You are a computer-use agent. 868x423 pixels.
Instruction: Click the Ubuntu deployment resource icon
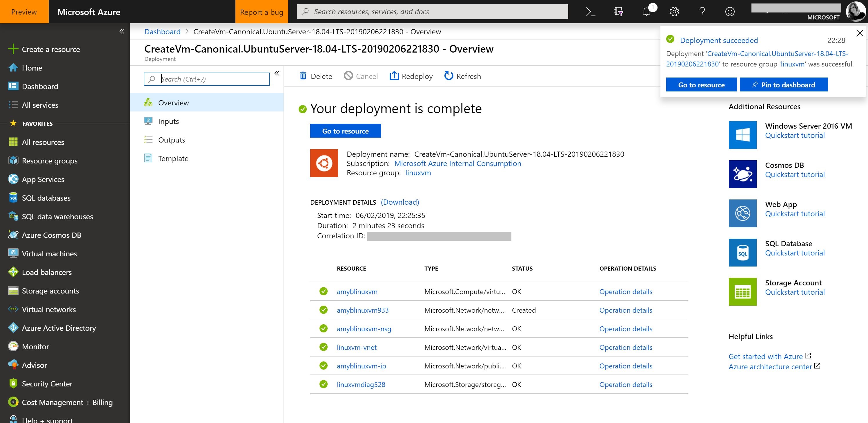(323, 163)
